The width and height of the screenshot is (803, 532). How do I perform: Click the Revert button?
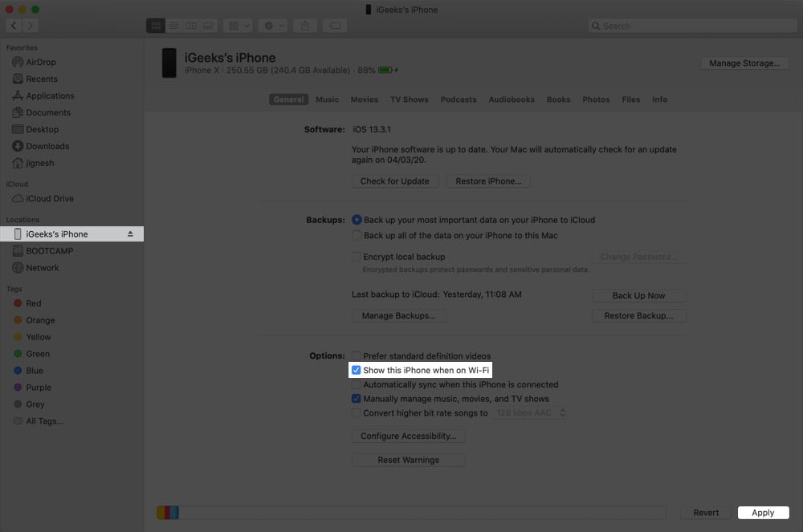pyautogui.click(x=706, y=513)
